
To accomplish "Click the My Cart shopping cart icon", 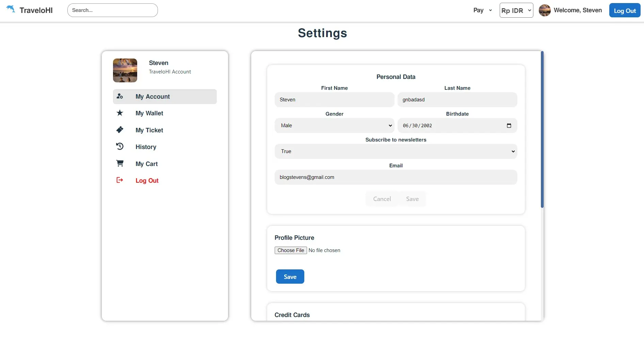I will pos(120,163).
